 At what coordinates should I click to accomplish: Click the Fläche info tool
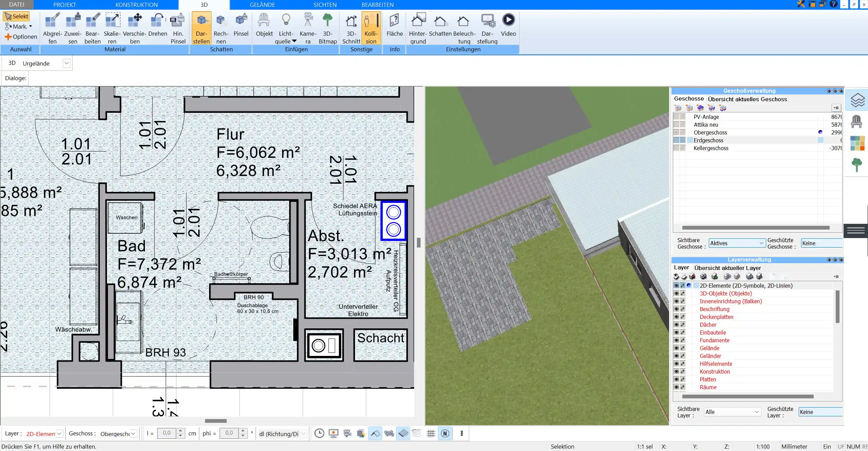coord(394,25)
